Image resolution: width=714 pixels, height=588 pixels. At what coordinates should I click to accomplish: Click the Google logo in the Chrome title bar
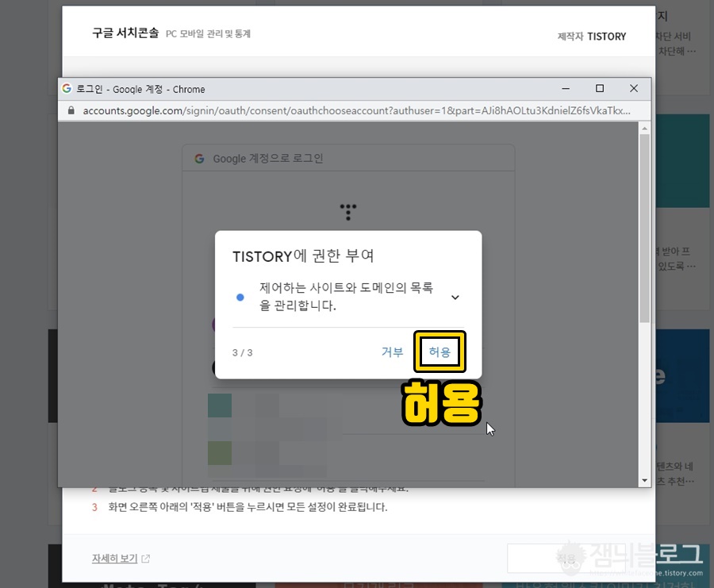[67, 88]
